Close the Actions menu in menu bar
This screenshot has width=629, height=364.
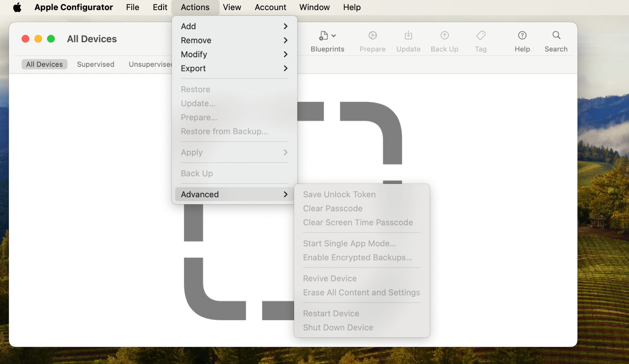[x=195, y=7]
